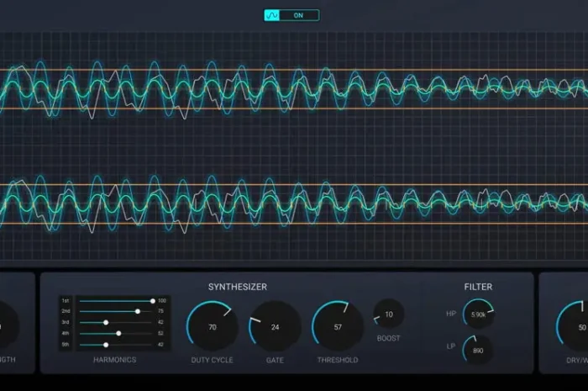Click the BOOST label
The image size is (588, 391).
coord(388,338)
